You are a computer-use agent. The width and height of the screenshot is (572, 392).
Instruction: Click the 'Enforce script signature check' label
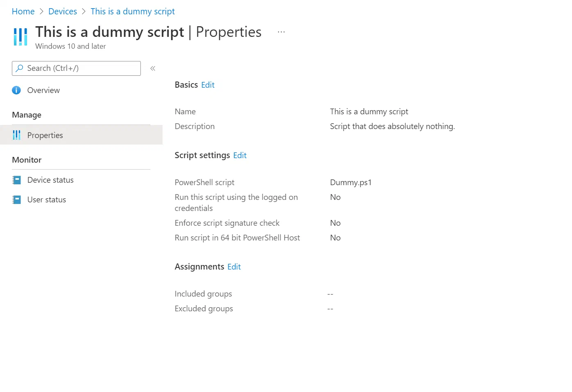[227, 223]
